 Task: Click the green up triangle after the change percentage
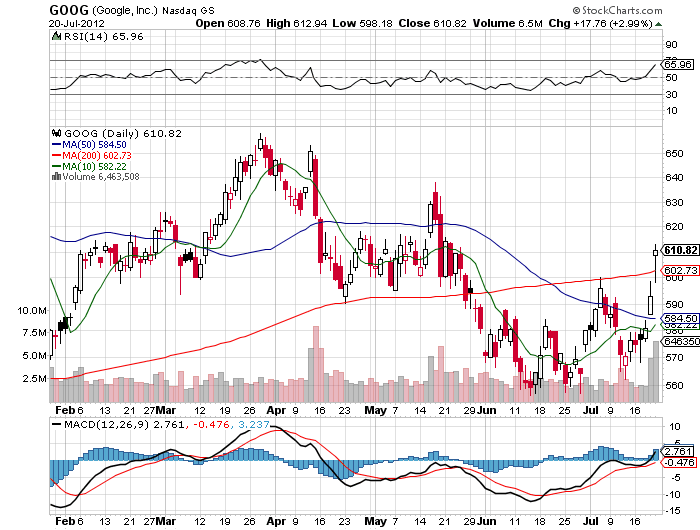tap(658, 24)
